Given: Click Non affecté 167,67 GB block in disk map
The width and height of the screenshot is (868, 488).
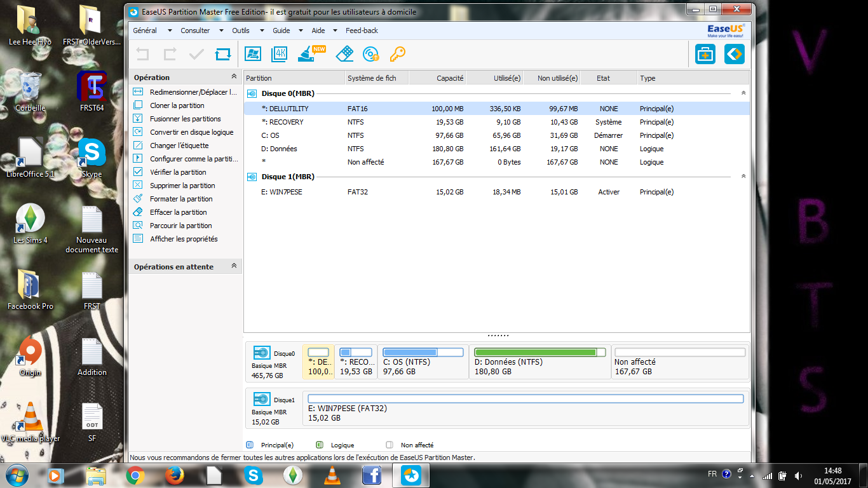Looking at the screenshot, I should [680, 362].
